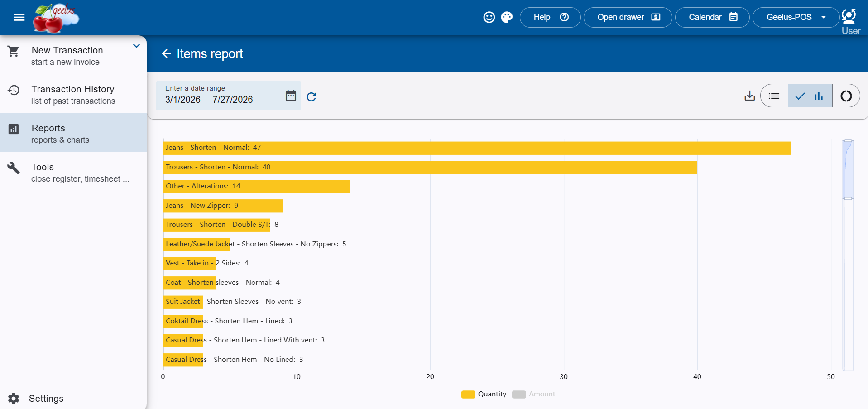
Task: Refresh the items report data
Action: [312, 96]
